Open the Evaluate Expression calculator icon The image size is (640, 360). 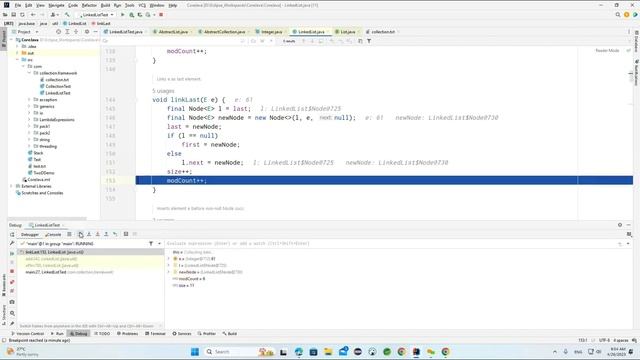coord(126,234)
